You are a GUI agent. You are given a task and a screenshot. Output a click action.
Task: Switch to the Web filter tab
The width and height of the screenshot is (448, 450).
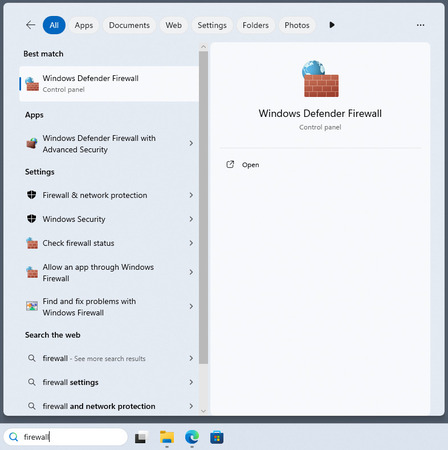point(174,25)
